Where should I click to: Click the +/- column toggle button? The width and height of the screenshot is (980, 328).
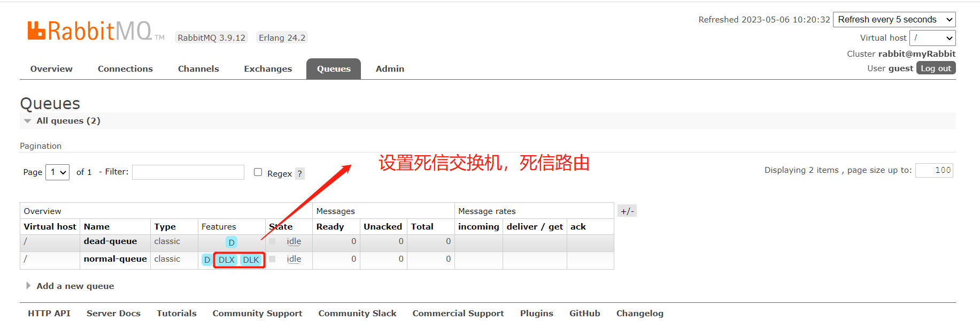627,211
